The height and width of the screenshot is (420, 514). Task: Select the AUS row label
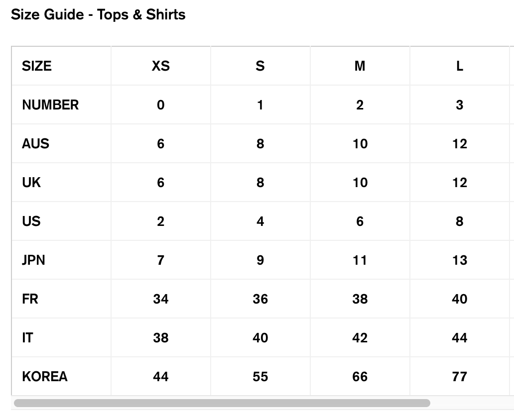point(35,144)
